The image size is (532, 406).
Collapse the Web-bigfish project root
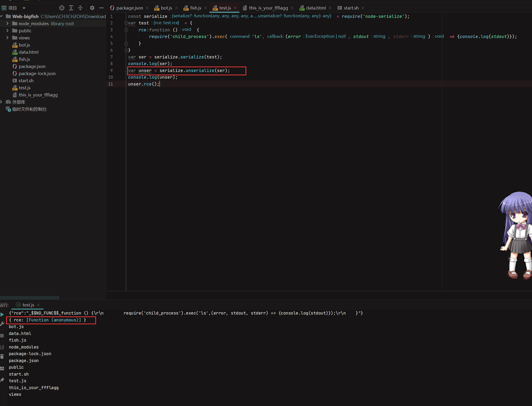tap(1, 16)
